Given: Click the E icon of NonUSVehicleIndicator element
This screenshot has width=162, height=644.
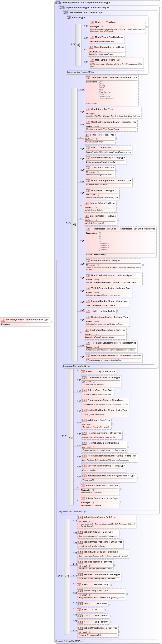Looking at the screenshot, I should click(x=88, y=276).
